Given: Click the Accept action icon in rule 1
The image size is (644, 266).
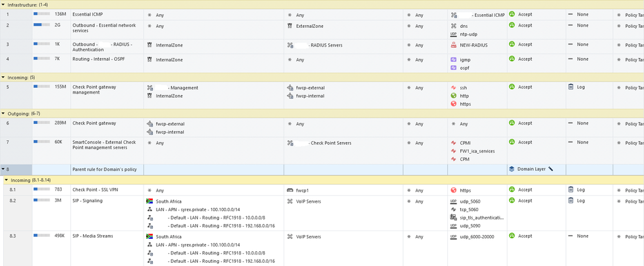Looking at the screenshot, I should click(x=512, y=14).
